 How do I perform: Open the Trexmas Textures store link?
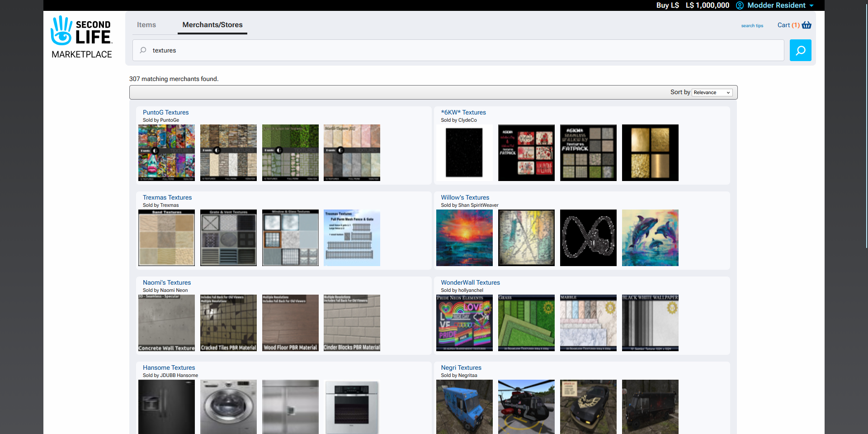167,197
